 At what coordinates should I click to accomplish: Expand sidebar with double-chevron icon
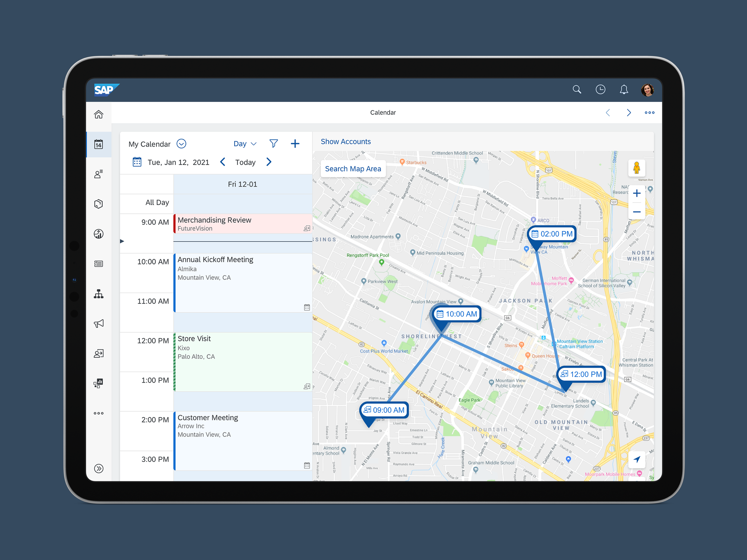point(99,468)
